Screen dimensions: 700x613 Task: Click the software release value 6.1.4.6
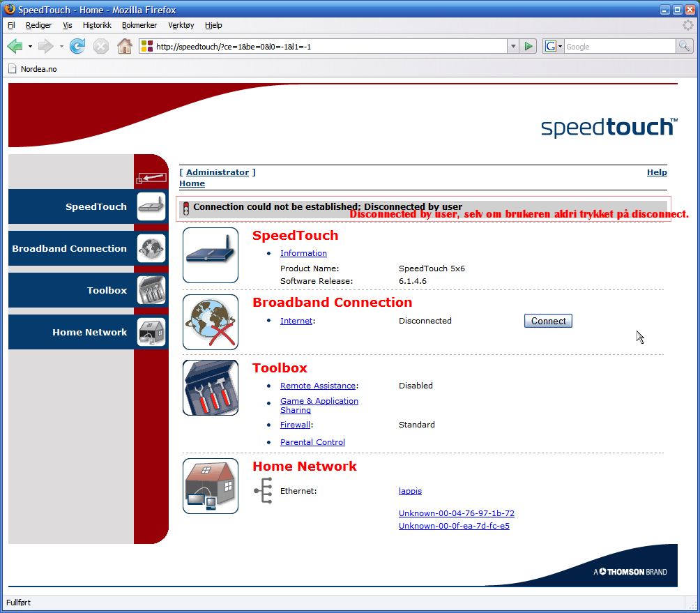click(x=413, y=281)
